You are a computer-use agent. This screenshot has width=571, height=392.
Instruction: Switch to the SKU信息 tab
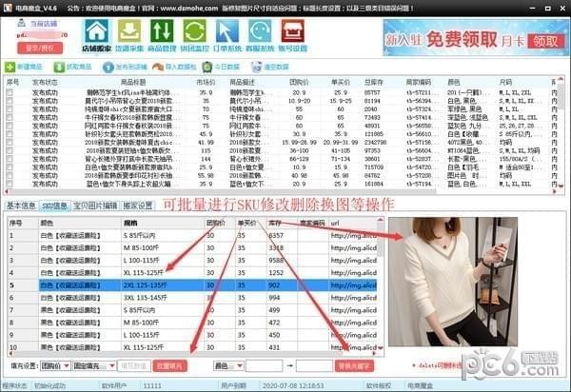[x=54, y=206]
